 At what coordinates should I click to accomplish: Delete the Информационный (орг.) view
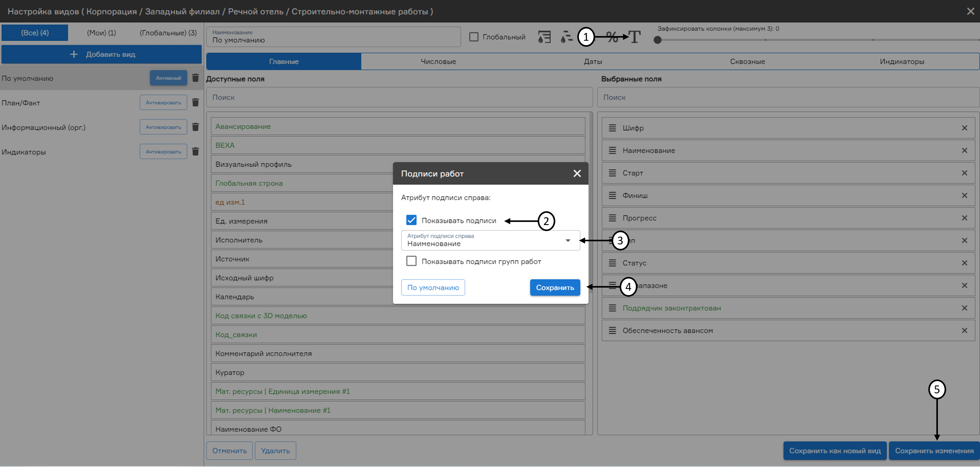(x=196, y=127)
